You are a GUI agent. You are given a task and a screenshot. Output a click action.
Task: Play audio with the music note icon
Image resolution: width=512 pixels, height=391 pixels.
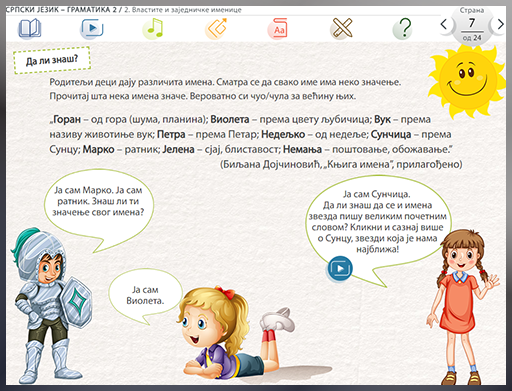[154, 29]
